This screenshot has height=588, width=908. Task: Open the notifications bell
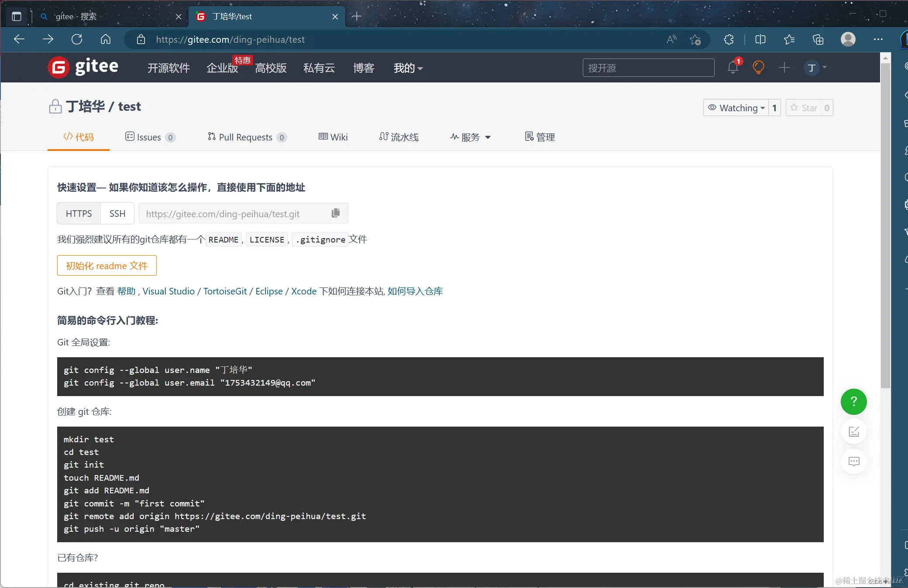point(733,68)
